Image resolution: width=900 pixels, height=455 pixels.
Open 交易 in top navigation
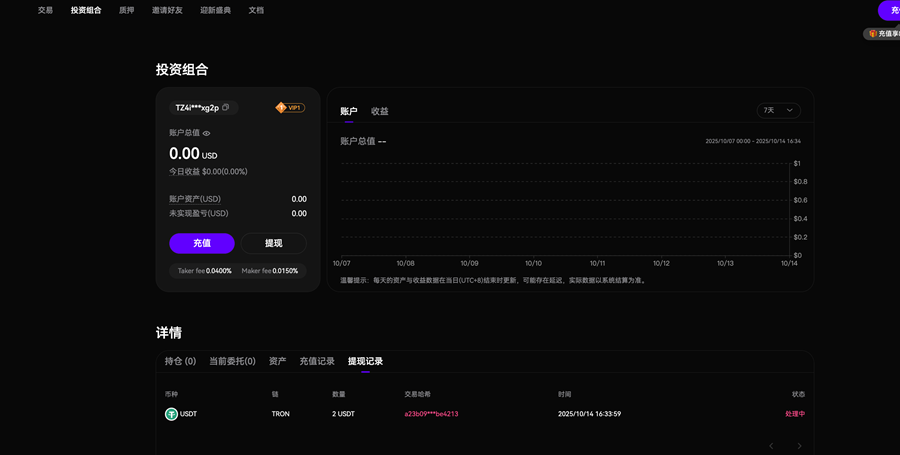[45, 10]
